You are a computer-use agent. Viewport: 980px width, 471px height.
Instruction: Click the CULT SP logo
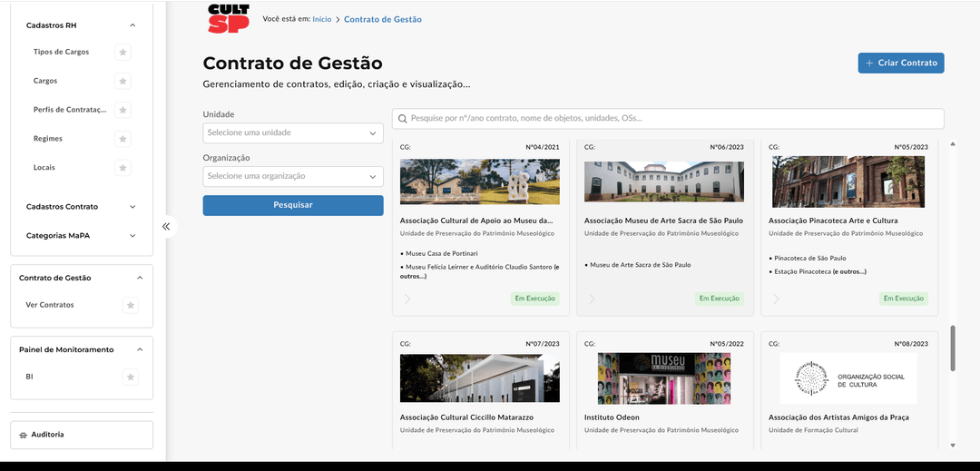(x=229, y=19)
